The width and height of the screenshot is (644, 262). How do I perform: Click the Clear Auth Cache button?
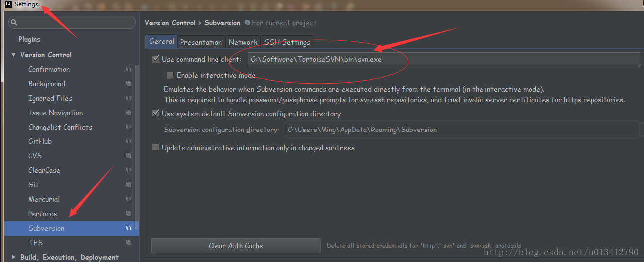(236, 246)
